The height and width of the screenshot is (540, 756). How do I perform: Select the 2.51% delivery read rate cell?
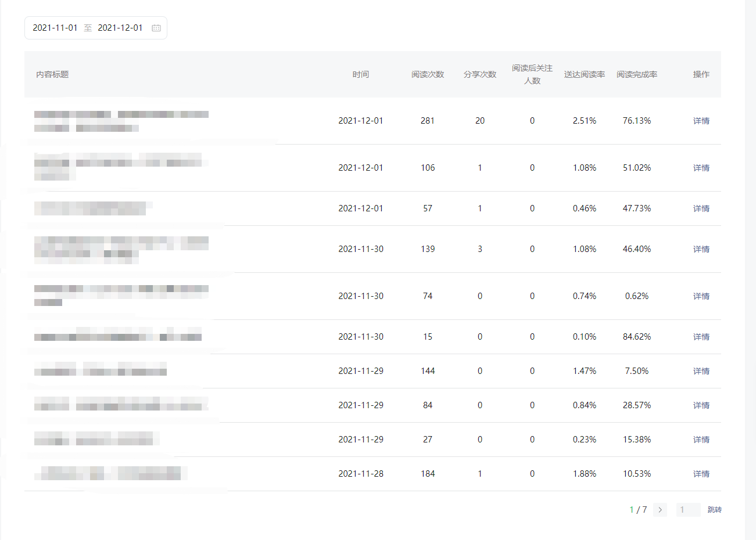(585, 121)
